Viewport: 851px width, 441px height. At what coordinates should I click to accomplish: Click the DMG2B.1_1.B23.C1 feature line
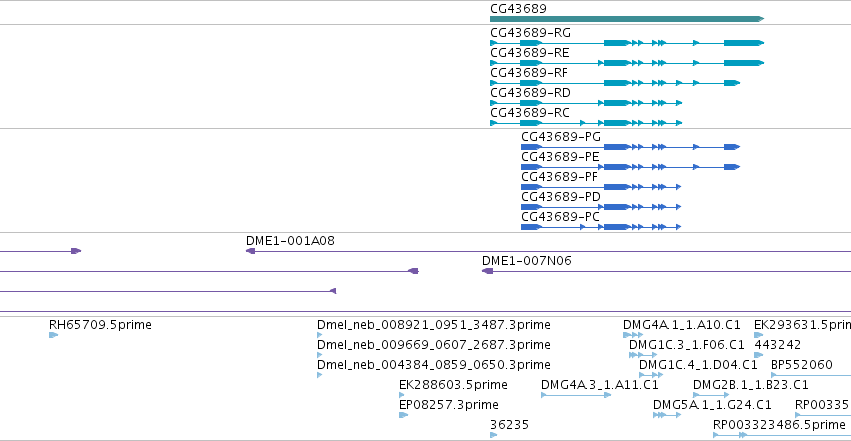[710, 395]
